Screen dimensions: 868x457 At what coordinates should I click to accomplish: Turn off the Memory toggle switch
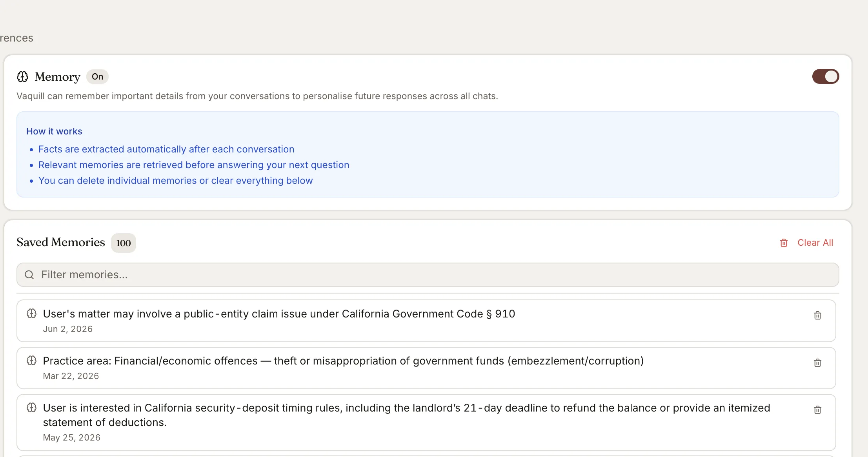coord(825,76)
